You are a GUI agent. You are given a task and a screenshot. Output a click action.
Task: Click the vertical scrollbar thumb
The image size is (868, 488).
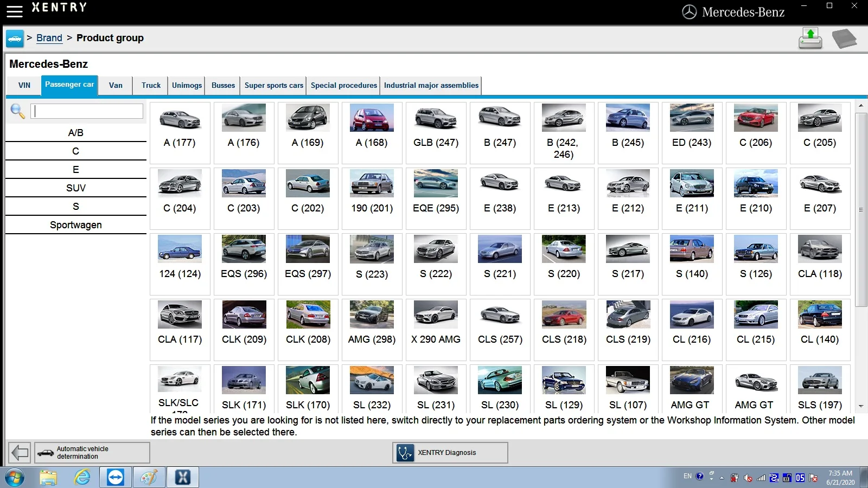point(861,210)
